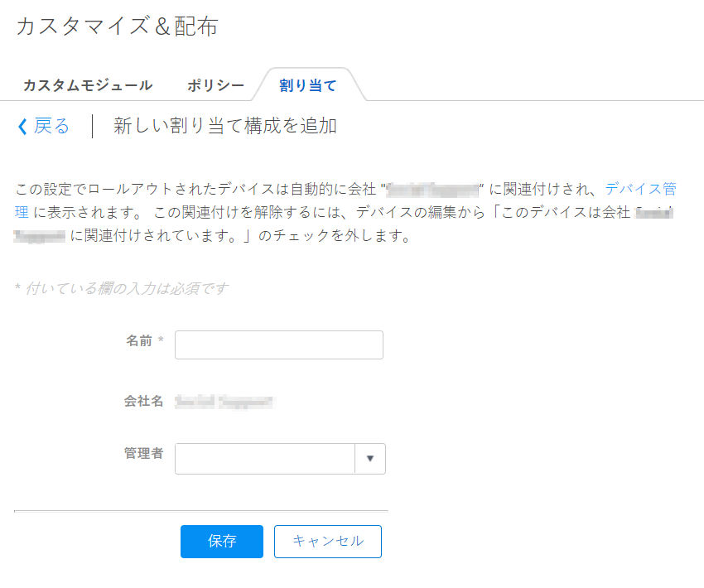Screen dimensions: 704x588
Task: Click the 新しい割り当て構成を追加 heading
Action: pos(225,126)
